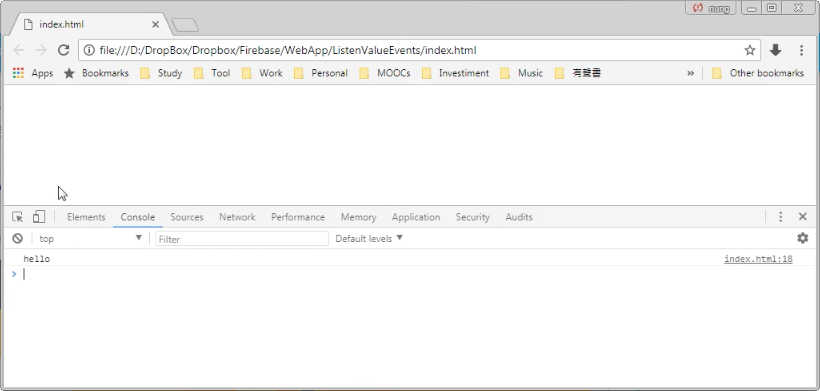Clear the console with the clear icon
The height and width of the screenshot is (391, 820).
(18, 238)
